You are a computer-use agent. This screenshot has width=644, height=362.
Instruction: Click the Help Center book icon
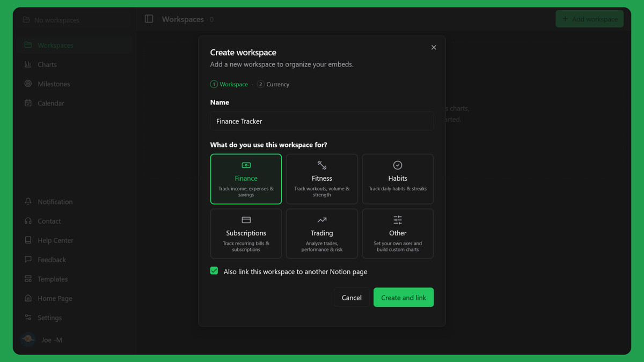point(28,240)
